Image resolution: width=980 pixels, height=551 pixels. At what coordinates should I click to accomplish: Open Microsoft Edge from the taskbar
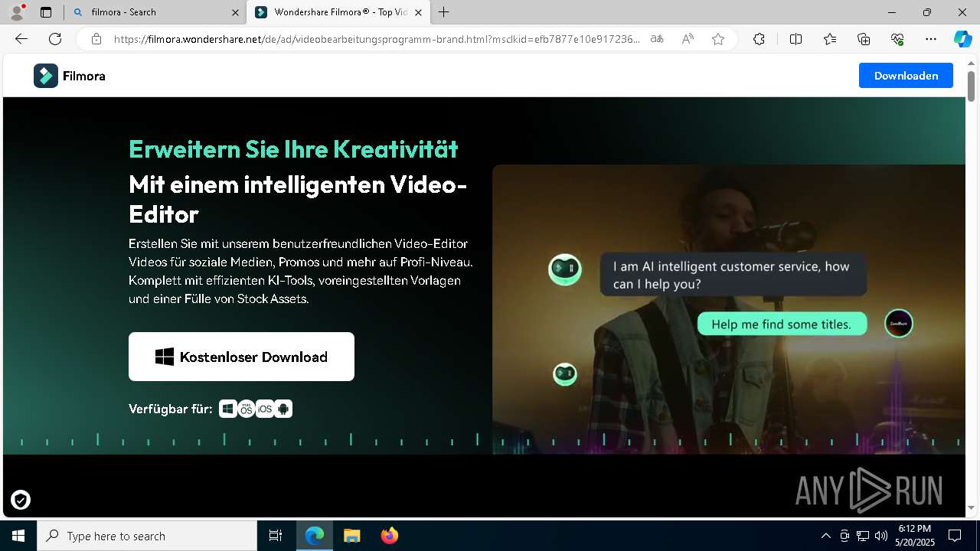click(x=315, y=536)
